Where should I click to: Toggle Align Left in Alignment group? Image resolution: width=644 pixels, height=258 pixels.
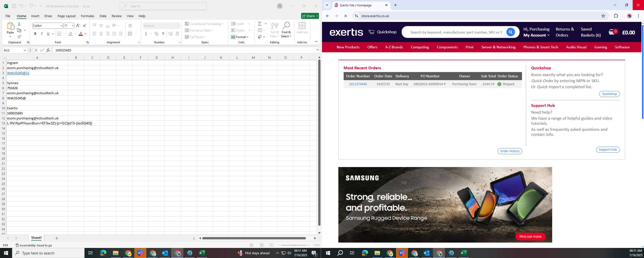click(95, 34)
